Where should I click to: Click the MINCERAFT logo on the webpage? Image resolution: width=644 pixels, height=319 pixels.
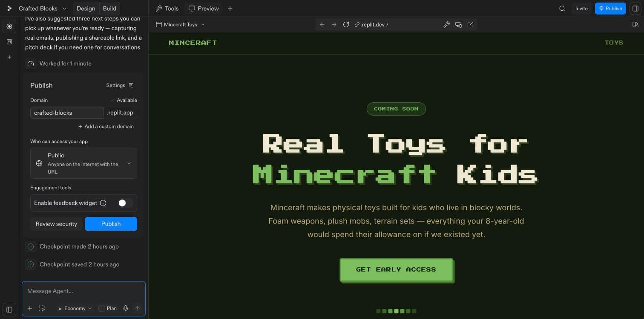click(x=193, y=43)
